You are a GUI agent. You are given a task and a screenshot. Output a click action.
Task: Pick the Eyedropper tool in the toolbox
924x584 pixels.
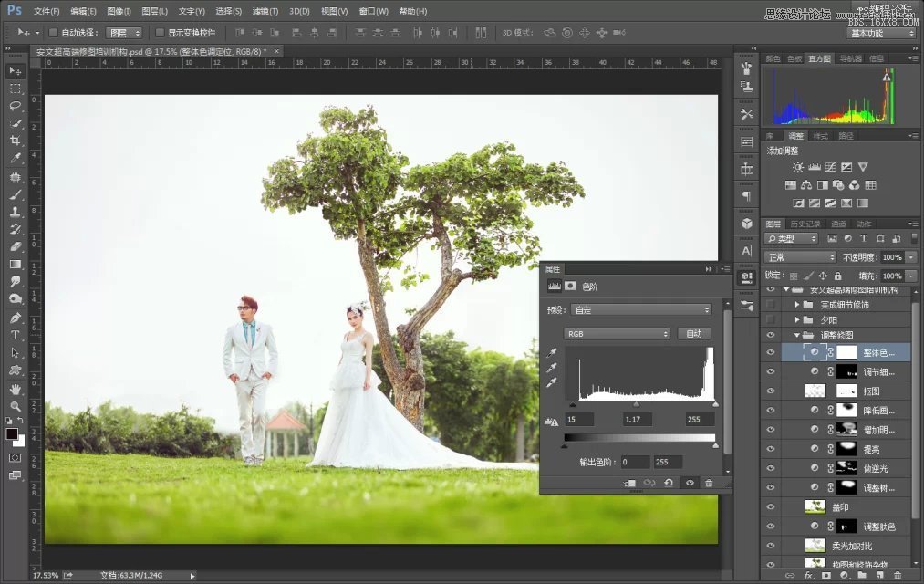[x=16, y=159]
